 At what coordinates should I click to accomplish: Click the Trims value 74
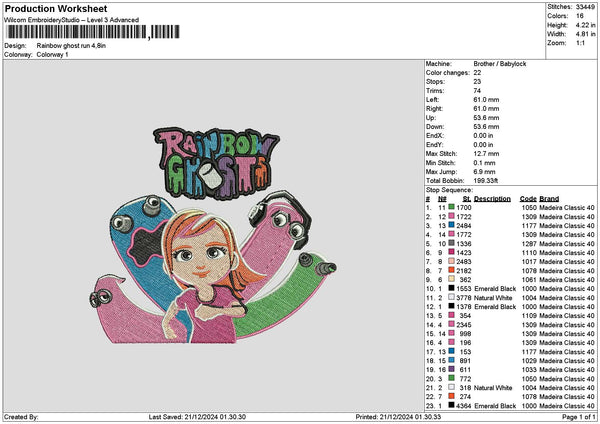(x=477, y=91)
